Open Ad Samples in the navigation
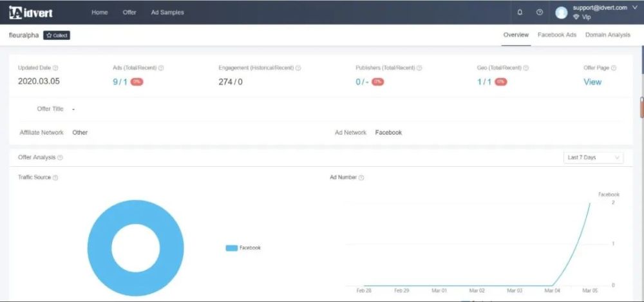The height and width of the screenshot is (302, 644). pos(167,12)
